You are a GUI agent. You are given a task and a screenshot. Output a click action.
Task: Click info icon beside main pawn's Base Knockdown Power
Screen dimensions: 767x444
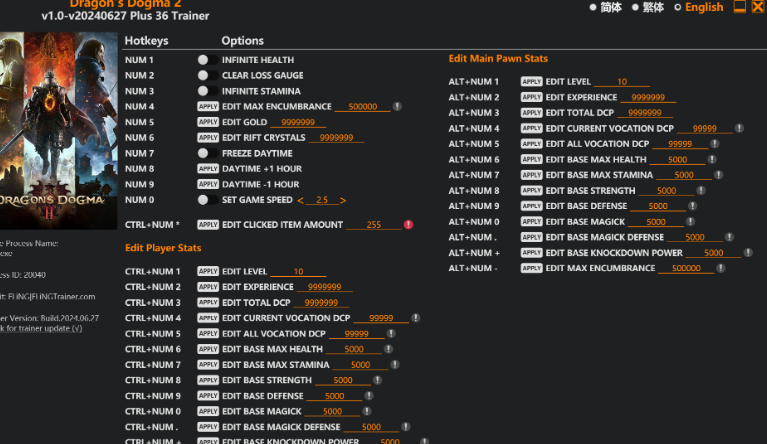click(x=738, y=253)
